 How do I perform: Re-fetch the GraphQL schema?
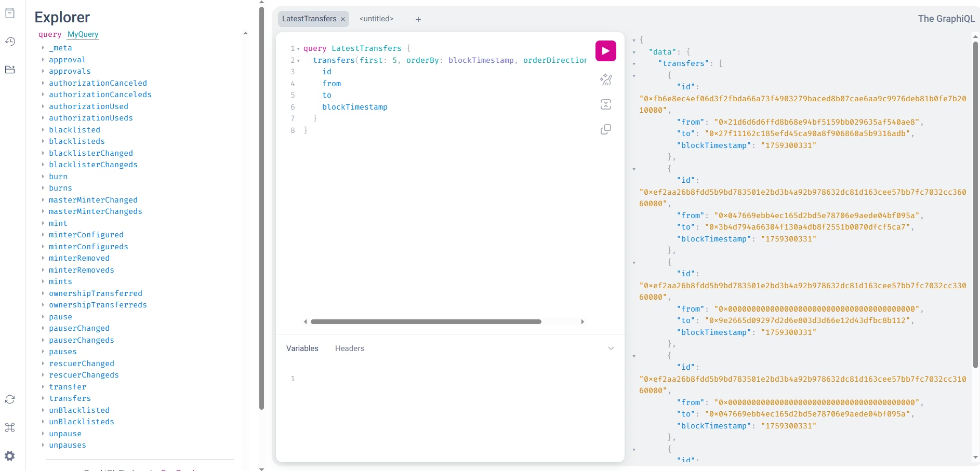[x=9, y=399]
